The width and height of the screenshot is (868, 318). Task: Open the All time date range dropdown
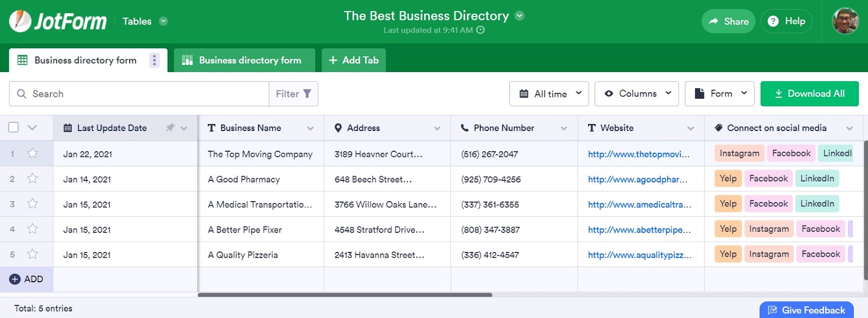click(x=549, y=94)
